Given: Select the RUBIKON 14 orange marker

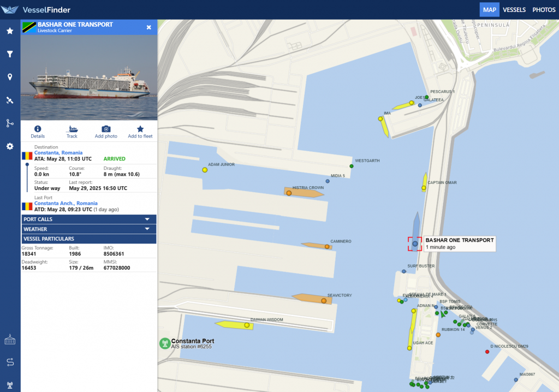Looking at the screenshot, I should click(438, 335).
